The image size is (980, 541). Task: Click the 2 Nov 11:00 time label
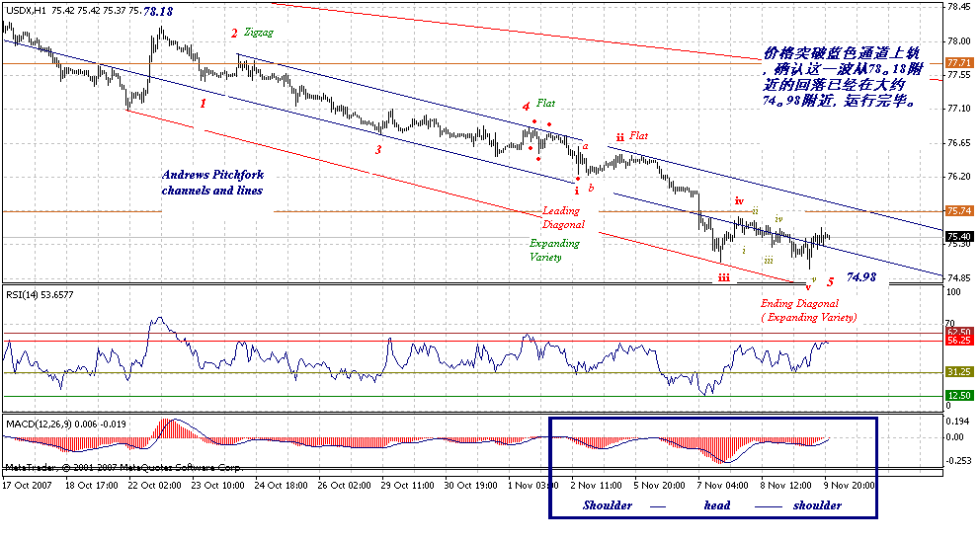click(597, 486)
